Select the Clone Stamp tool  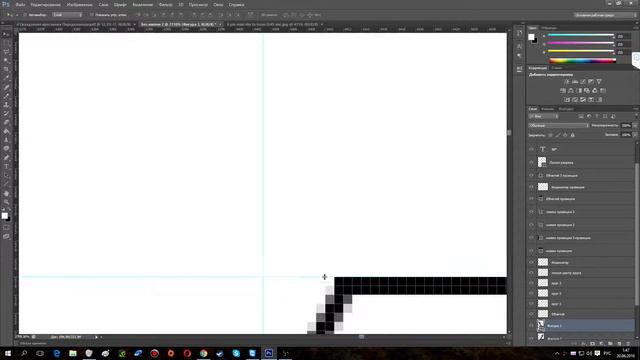point(6,105)
